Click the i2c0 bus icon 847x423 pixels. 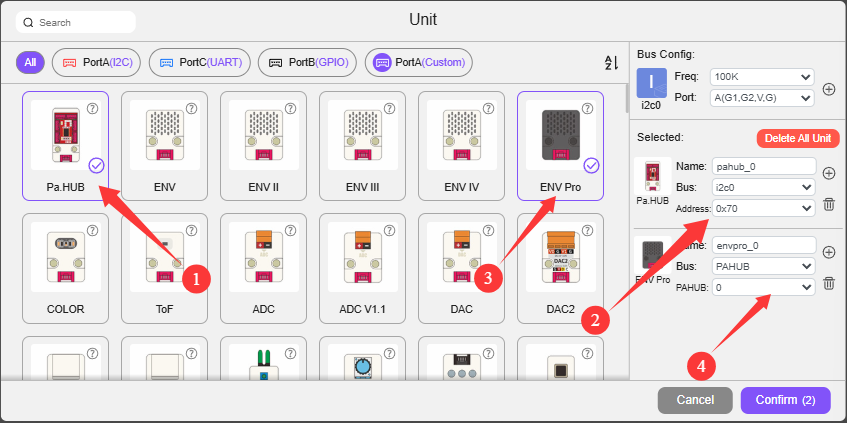pyautogui.click(x=651, y=83)
